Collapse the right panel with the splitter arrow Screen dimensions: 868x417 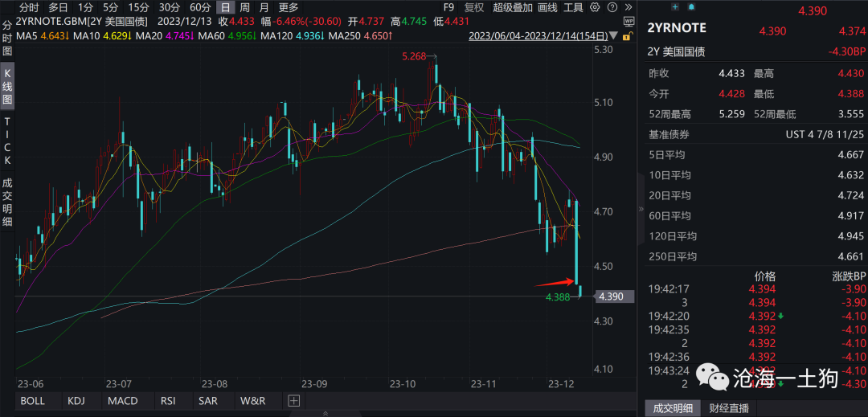tap(641, 208)
